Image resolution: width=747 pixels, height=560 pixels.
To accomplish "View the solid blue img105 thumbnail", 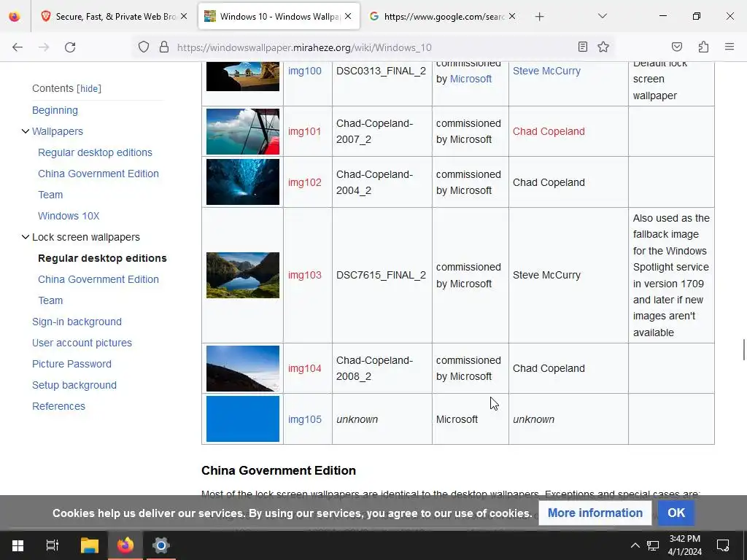I will click(x=243, y=419).
